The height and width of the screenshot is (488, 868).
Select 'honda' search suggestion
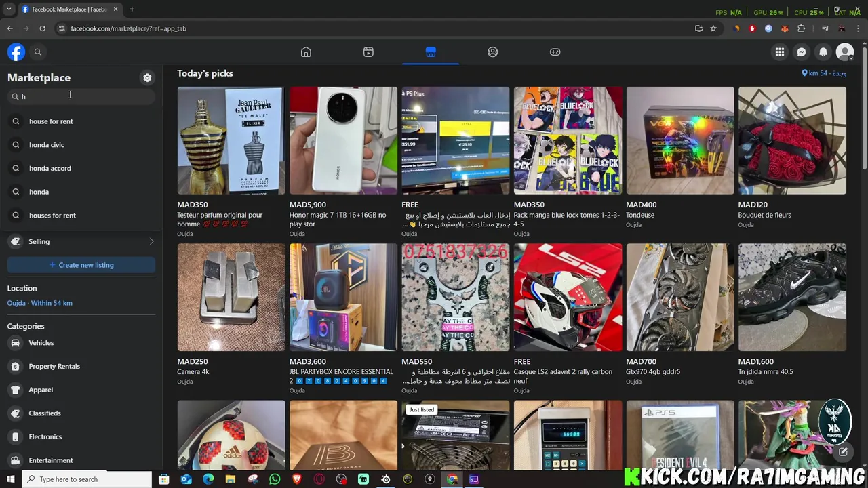(81, 192)
